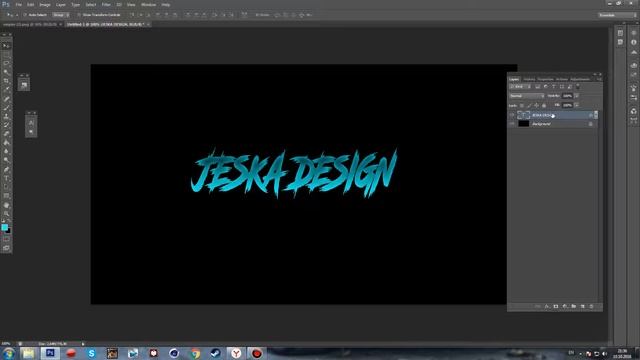Turn layer filtering on or off

tap(578, 86)
